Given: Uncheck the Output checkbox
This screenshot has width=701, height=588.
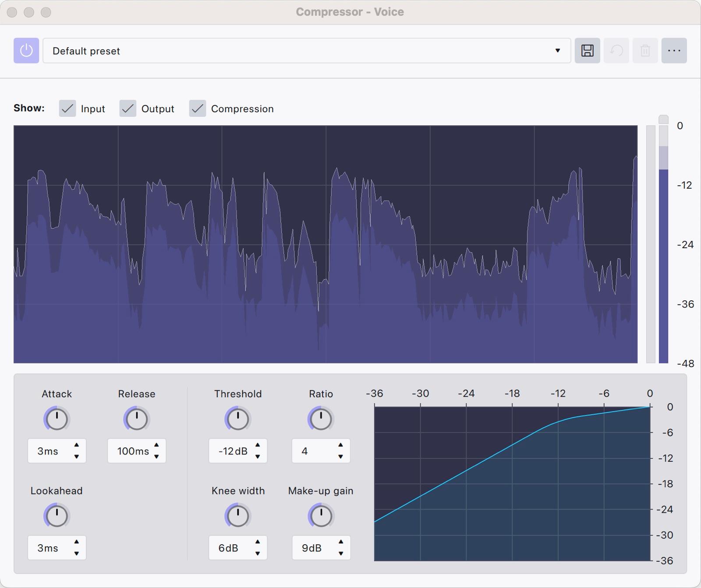Looking at the screenshot, I should pos(128,109).
